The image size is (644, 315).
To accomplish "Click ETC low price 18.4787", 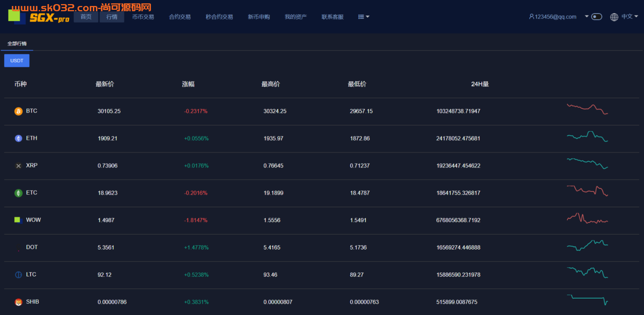I will point(360,193).
